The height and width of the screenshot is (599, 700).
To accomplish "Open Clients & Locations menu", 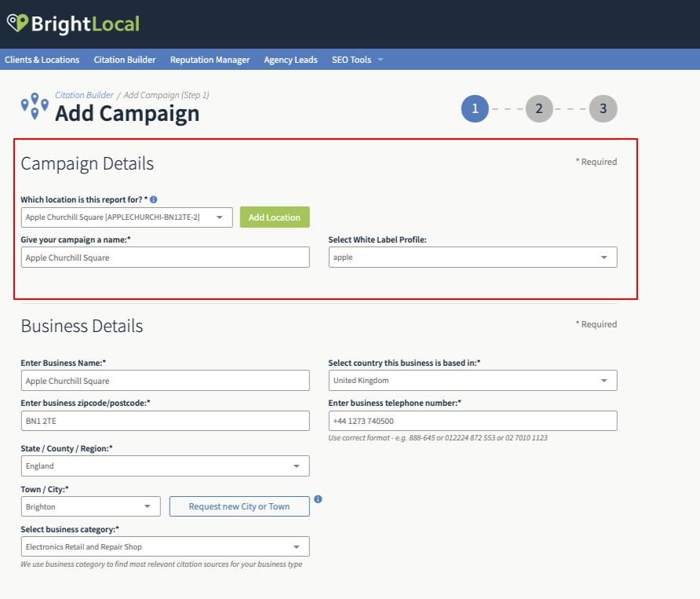I will [x=42, y=60].
